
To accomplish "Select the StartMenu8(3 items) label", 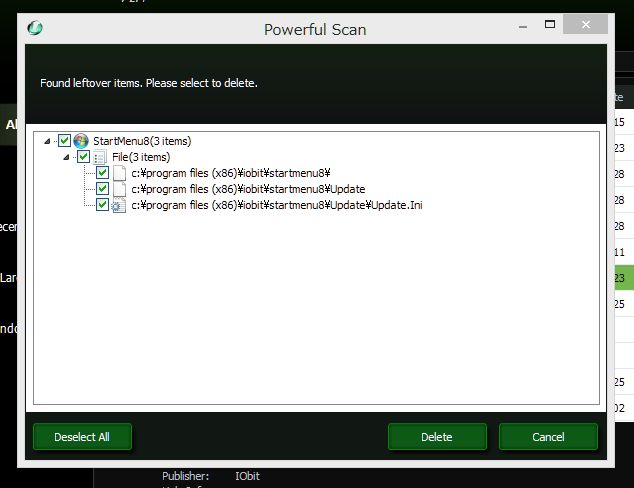I will pos(142,141).
